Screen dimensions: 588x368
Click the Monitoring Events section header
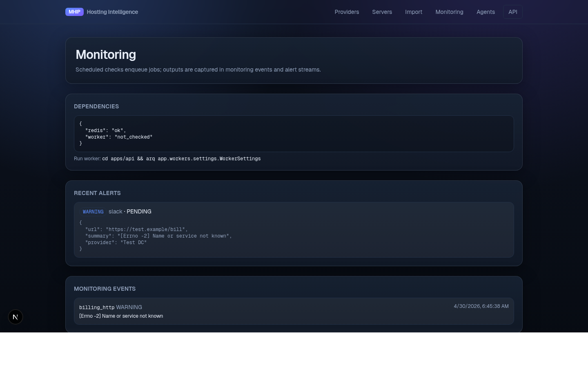click(105, 289)
